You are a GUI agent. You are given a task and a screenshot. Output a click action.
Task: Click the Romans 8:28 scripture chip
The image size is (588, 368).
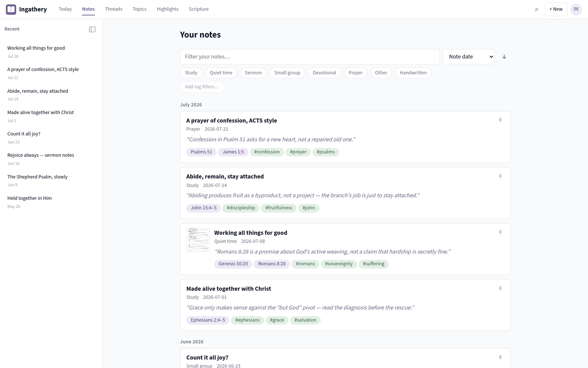(x=272, y=264)
